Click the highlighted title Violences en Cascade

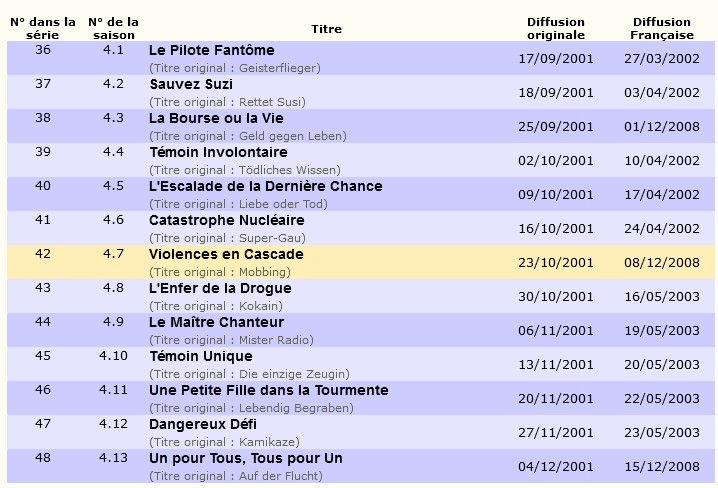[x=226, y=254]
